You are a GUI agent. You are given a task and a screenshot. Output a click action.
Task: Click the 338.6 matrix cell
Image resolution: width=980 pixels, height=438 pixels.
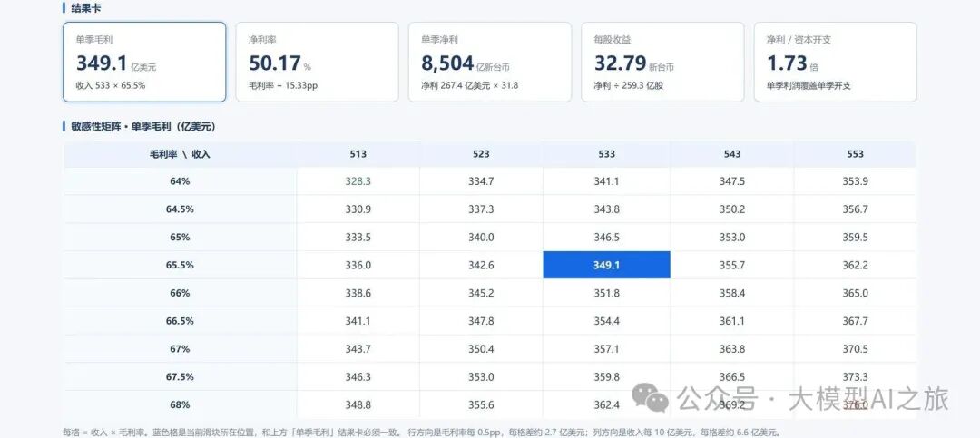coord(358,293)
